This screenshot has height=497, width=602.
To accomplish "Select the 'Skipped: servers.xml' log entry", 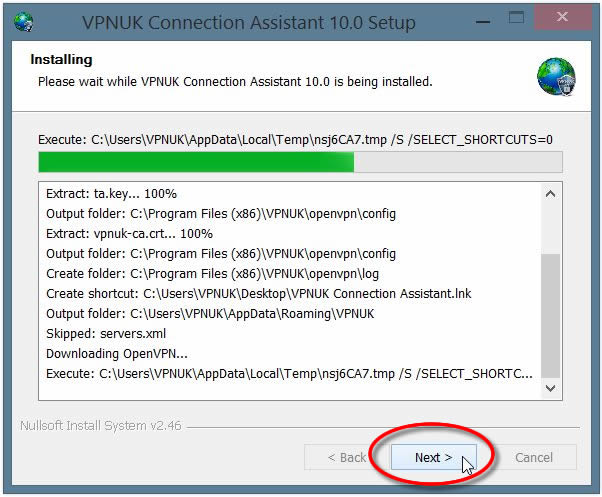I will point(106,334).
